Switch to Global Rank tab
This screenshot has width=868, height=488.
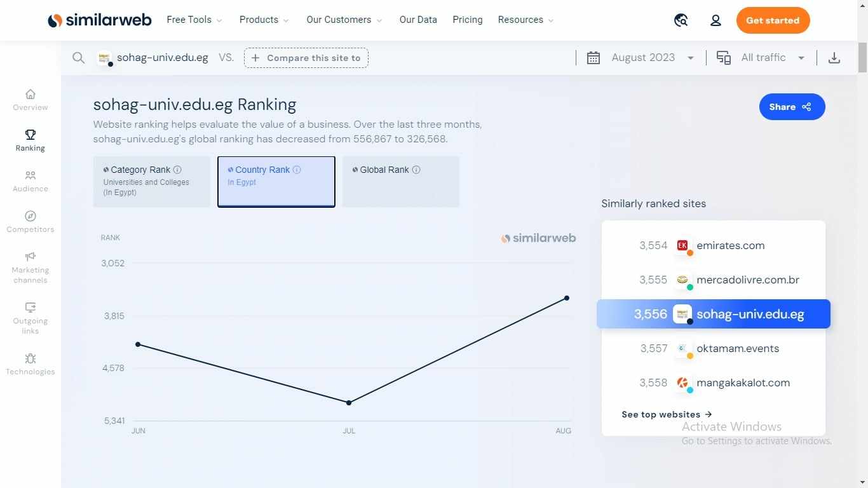400,181
